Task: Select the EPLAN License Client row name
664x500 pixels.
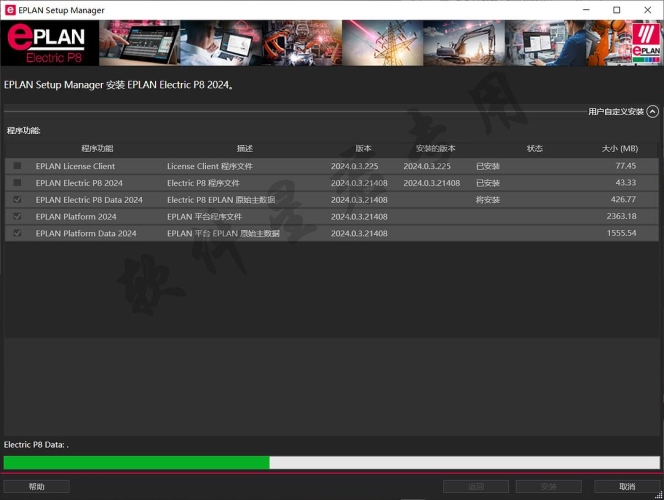Action: [75, 166]
